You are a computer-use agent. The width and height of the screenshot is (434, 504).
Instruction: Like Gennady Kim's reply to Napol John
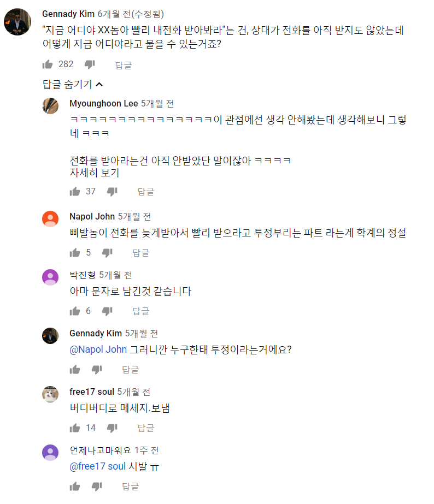[75, 370]
